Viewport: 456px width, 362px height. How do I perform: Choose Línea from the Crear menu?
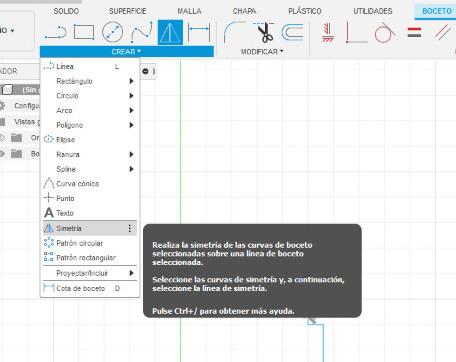tap(90, 66)
